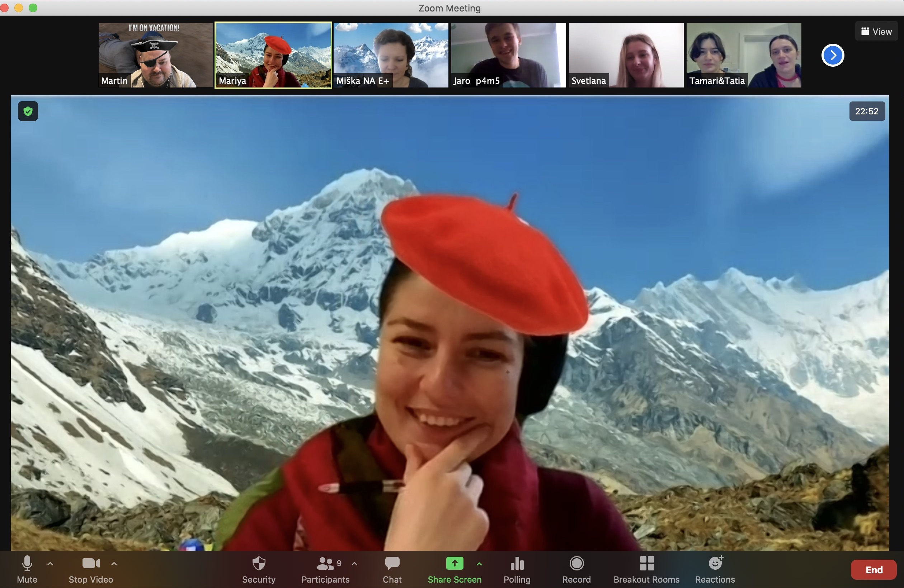Open video options arrow next to Stop Video
904x588 pixels.
pyautogui.click(x=114, y=564)
